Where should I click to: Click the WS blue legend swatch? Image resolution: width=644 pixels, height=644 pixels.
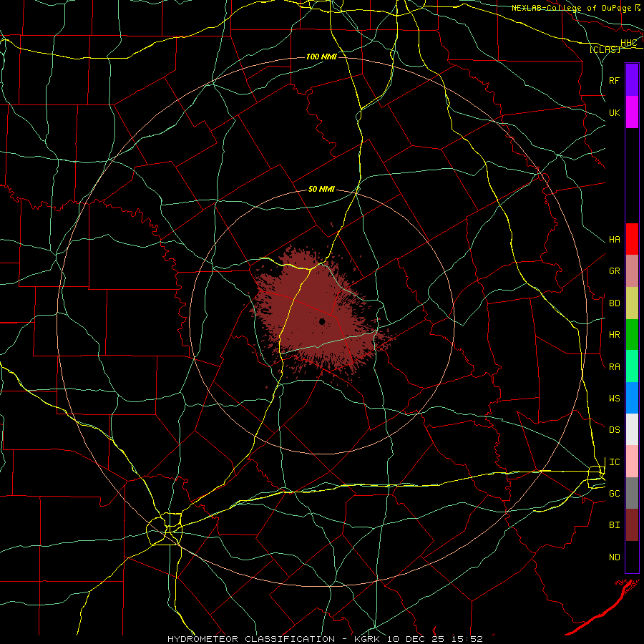pyautogui.click(x=632, y=398)
